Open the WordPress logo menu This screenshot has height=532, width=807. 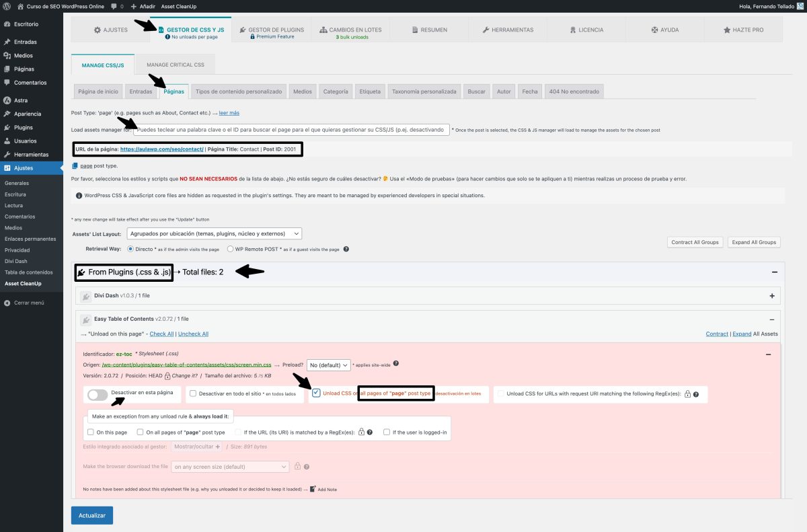7,6
